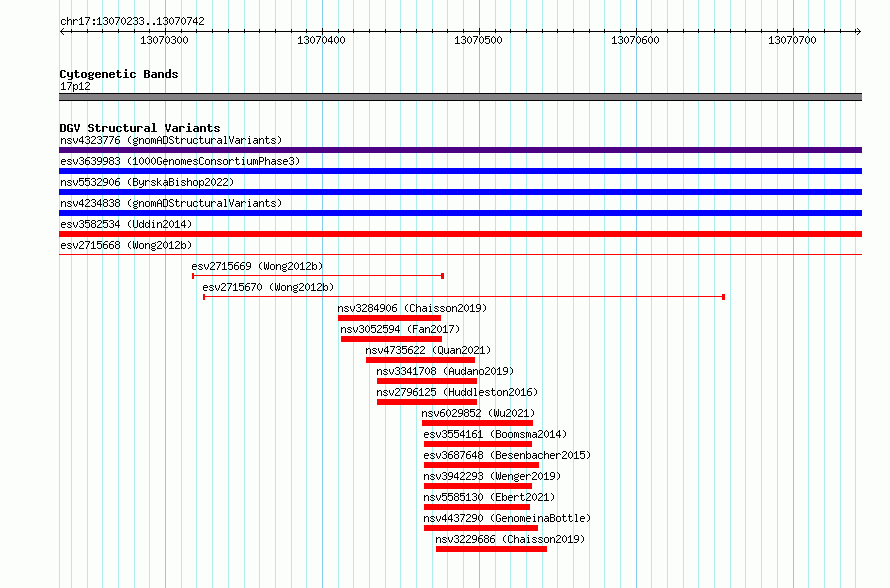Viewport: 890px width, 588px height.
Task: Click nsv3229686 Chaisson2019 label
Action: (x=510, y=539)
